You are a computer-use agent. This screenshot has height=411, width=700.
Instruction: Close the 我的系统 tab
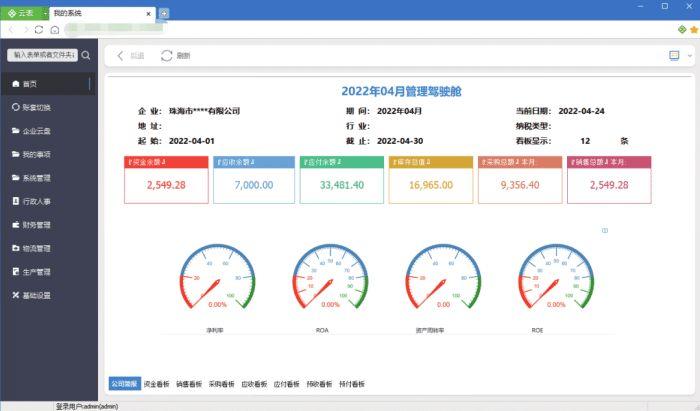point(149,14)
